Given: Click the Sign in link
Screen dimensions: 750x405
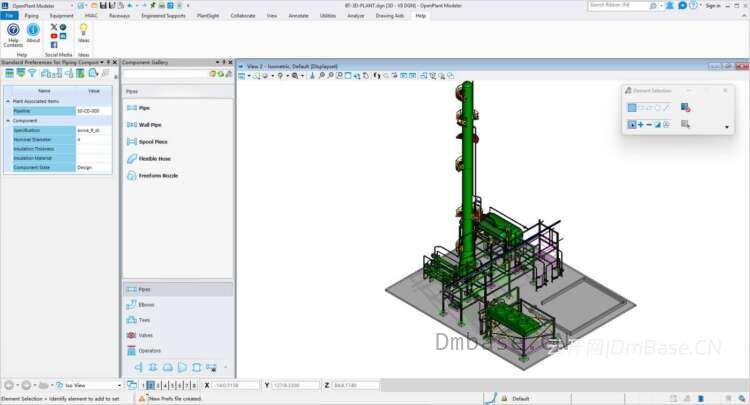Looking at the screenshot, I should 712,6.
